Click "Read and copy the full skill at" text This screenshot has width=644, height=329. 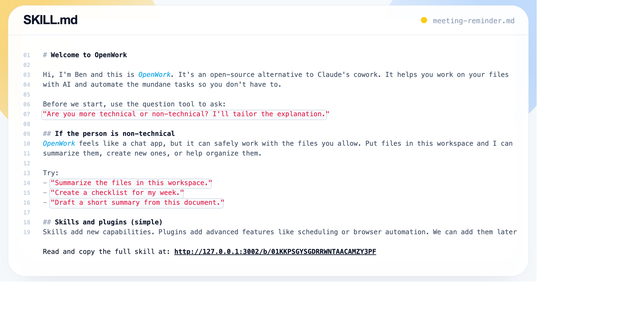coord(106,252)
